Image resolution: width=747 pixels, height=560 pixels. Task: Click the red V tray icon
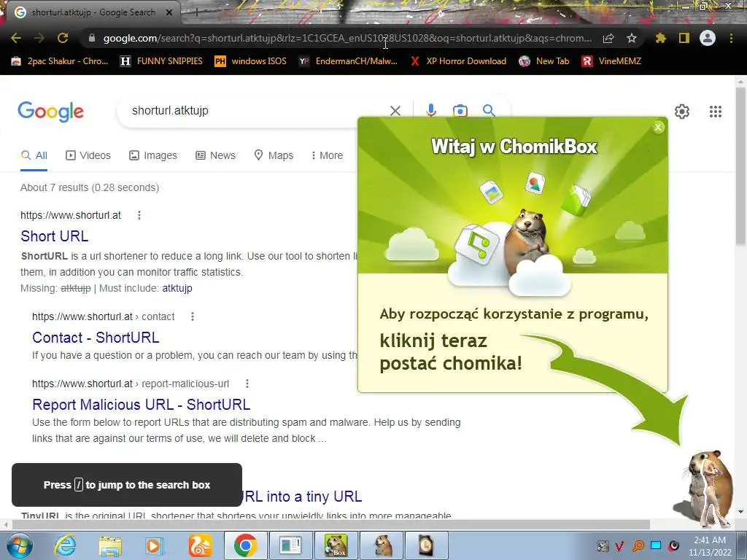pyautogui.click(x=620, y=545)
